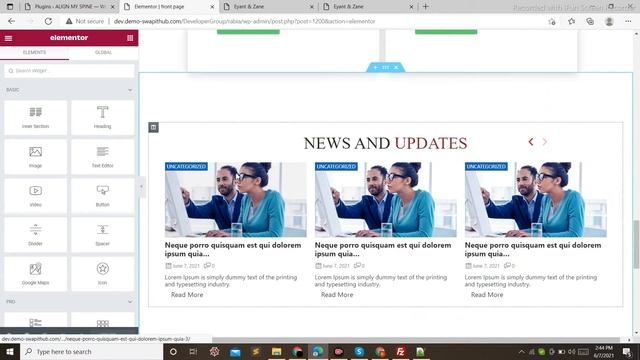This screenshot has height=360, width=640.
Task: Click Read More on first news card
Action: coord(187,295)
